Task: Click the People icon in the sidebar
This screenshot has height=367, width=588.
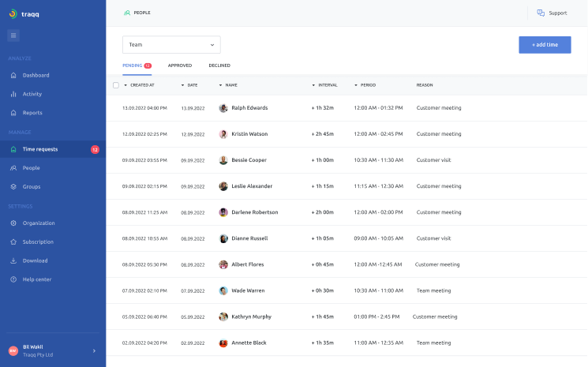Action: (13, 168)
